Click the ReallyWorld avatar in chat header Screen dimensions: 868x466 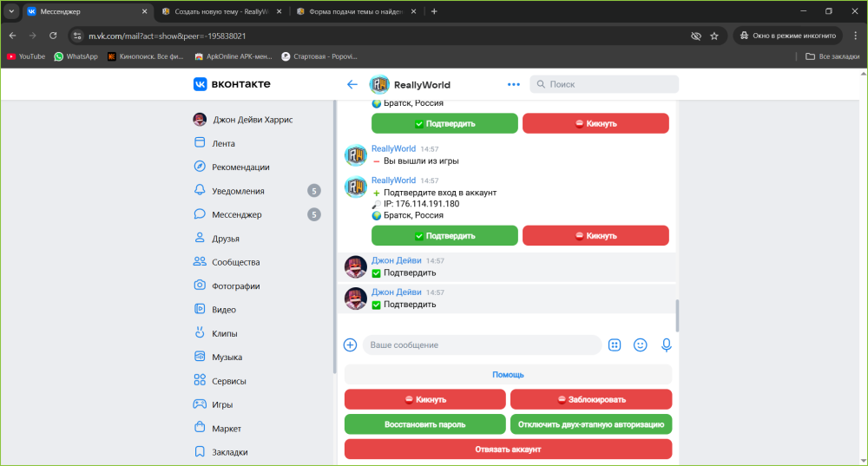click(379, 85)
